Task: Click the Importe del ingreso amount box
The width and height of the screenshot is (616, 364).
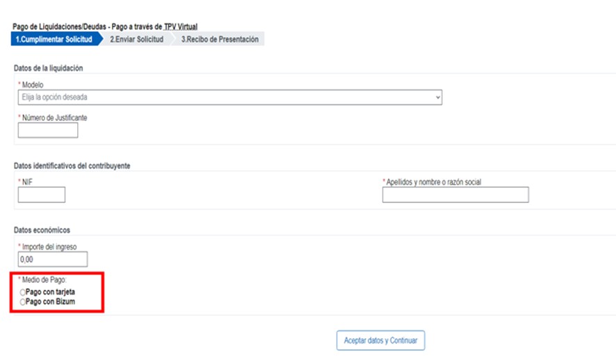Action: click(53, 259)
